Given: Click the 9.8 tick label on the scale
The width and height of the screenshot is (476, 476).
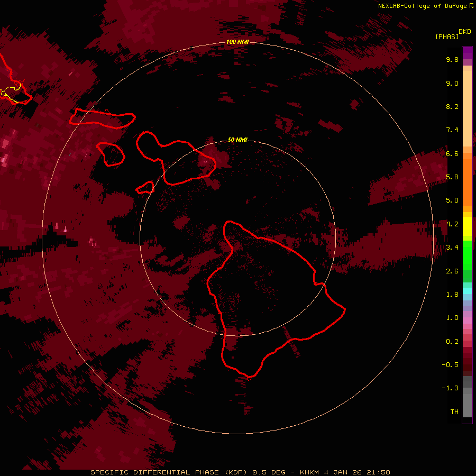Looking at the screenshot, I should pyautogui.click(x=452, y=59).
